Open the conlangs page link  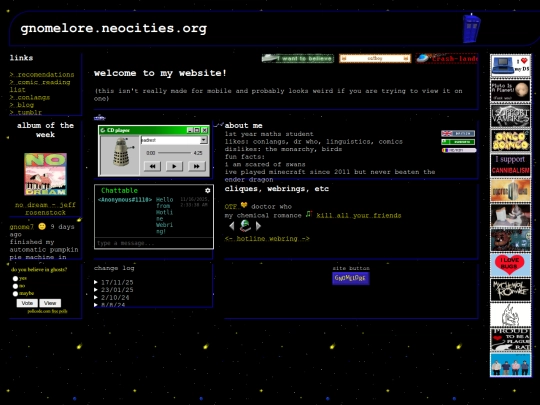(30, 97)
